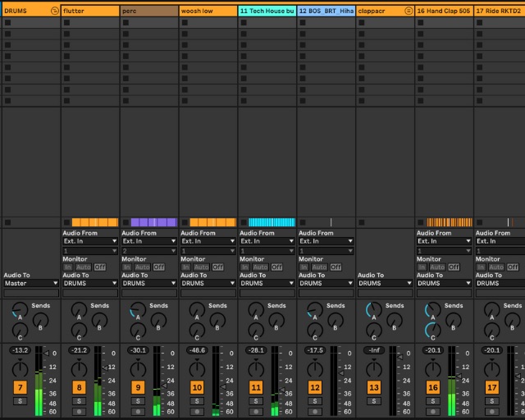Image resolution: width=525 pixels, height=420 pixels.
Task: Set Tech House track monitor to Off
Action: 276,267
